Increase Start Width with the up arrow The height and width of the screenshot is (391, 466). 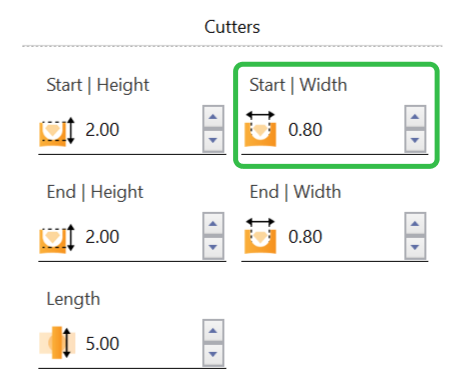415,117
